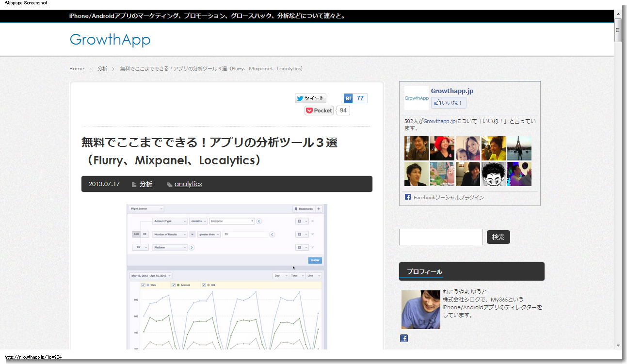This screenshot has width=627, height=364.
Task: Open the Hatena bookmark count 77
Action: tap(360, 98)
